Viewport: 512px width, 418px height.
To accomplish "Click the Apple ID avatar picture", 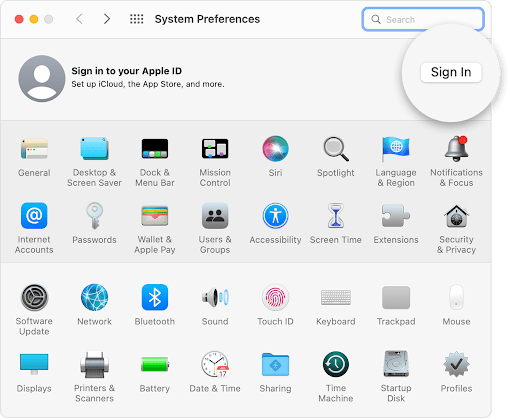I will point(42,79).
